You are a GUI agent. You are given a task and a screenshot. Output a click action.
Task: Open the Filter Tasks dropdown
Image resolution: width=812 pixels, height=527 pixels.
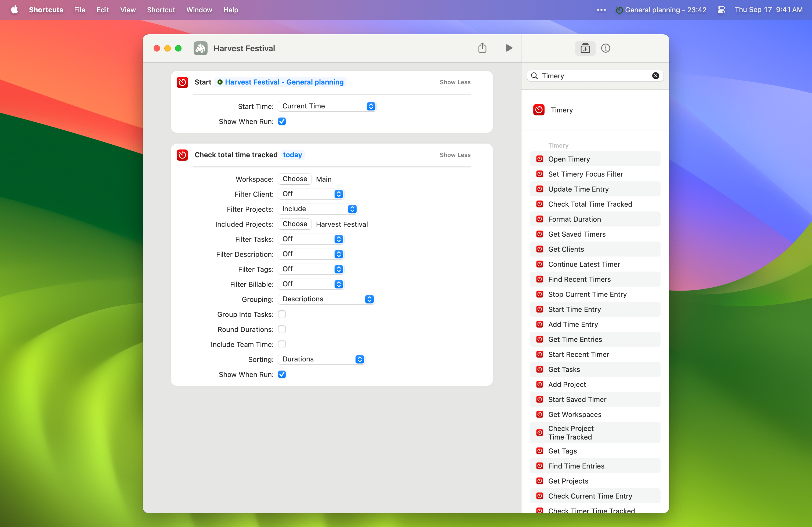point(311,239)
